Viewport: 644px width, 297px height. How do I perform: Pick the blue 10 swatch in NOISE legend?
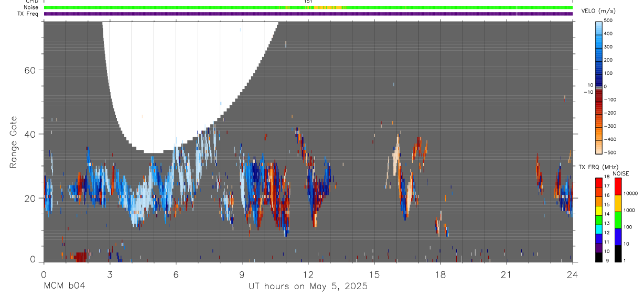pos(618,236)
